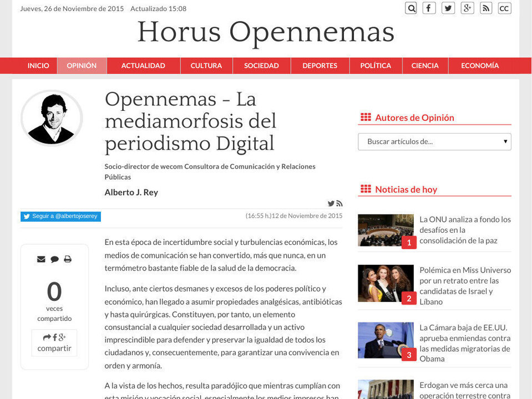
Task: Open the search icon in the header
Action: coord(411,8)
